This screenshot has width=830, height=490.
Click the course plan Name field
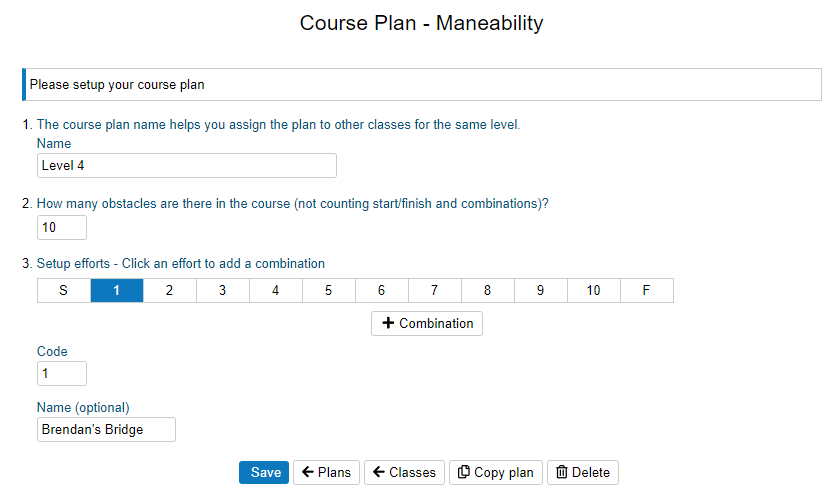(x=186, y=165)
